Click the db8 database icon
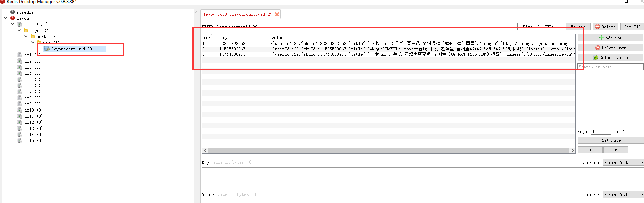 [20, 98]
